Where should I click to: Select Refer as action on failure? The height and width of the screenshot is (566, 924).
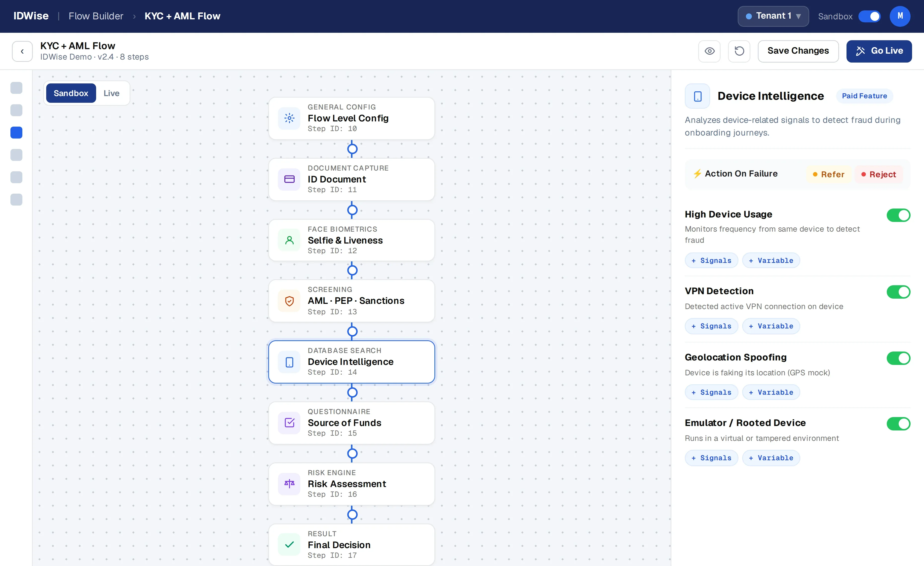click(828, 174)
